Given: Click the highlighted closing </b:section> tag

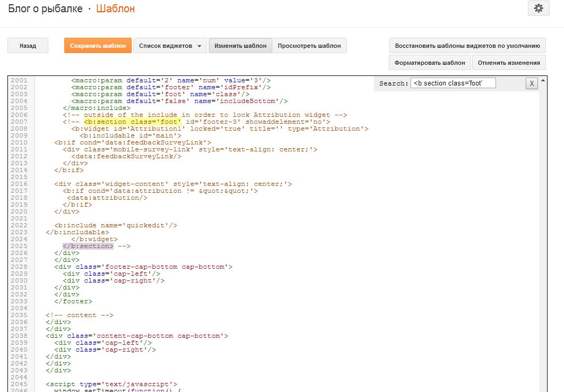Looking at the screenshot, I should [88, 246].
